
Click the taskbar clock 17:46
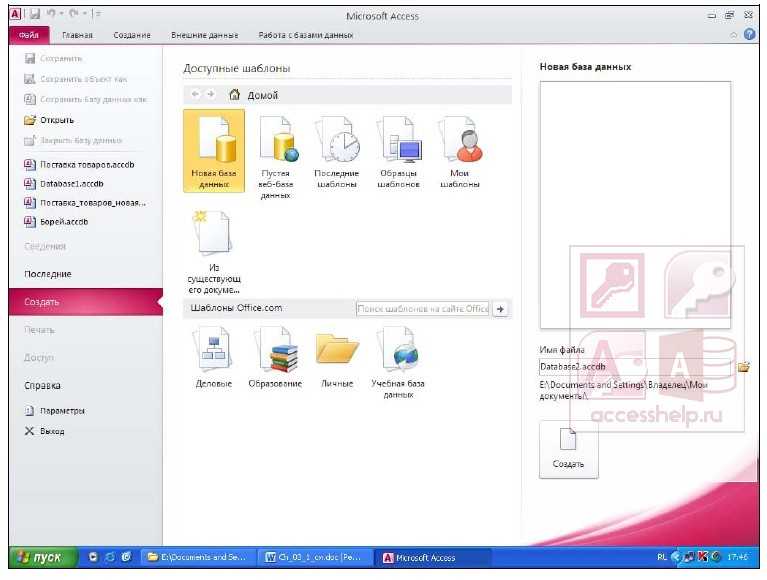pos(737,558)
